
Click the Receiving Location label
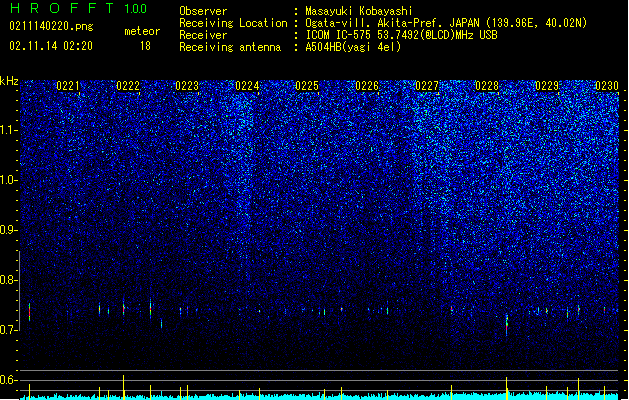(233, 23)
